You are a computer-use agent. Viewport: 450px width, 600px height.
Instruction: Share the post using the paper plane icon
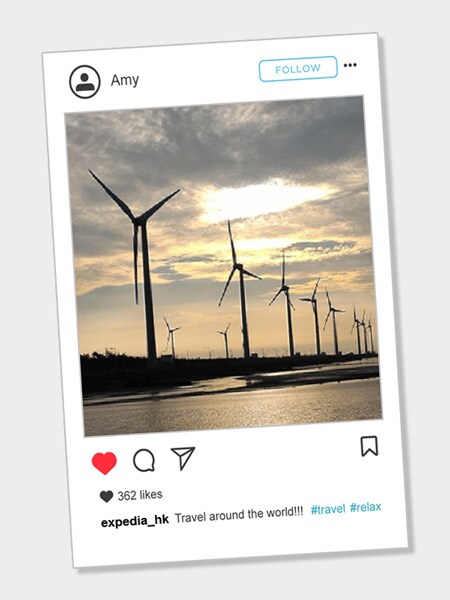pos(183,457)
